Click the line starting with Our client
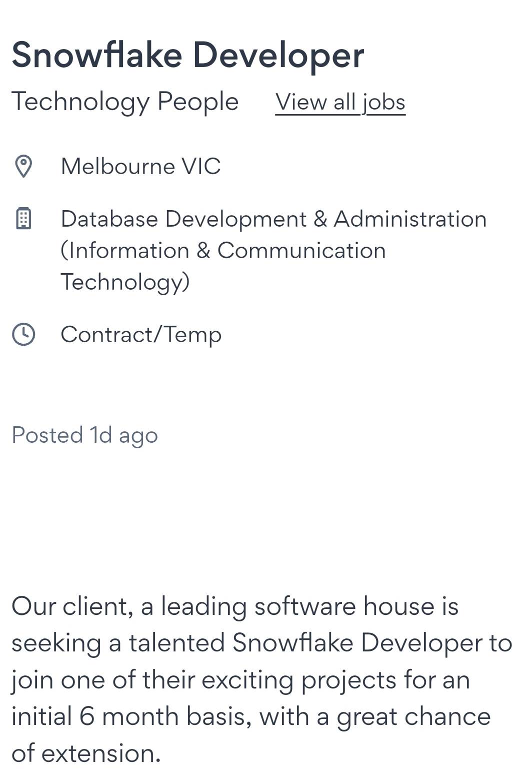 click(x=235, y=606)
